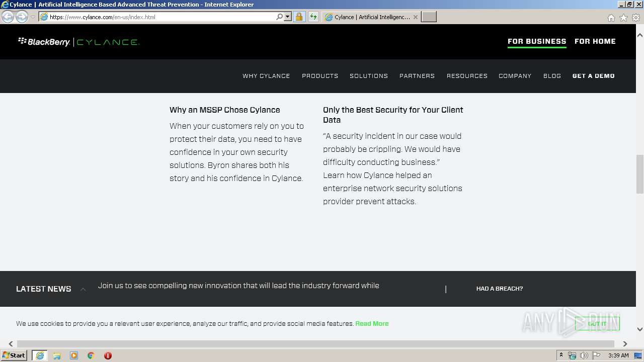This screenshot has width=644, height=362.
Task: Open 'Only the Best Security for Your Client Data' heading
Action: tap(393, 115)
